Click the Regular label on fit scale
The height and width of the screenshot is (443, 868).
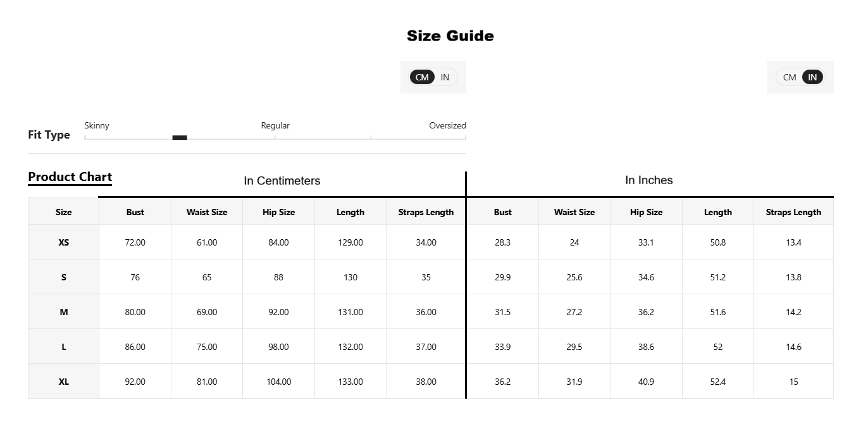(275, 125)
